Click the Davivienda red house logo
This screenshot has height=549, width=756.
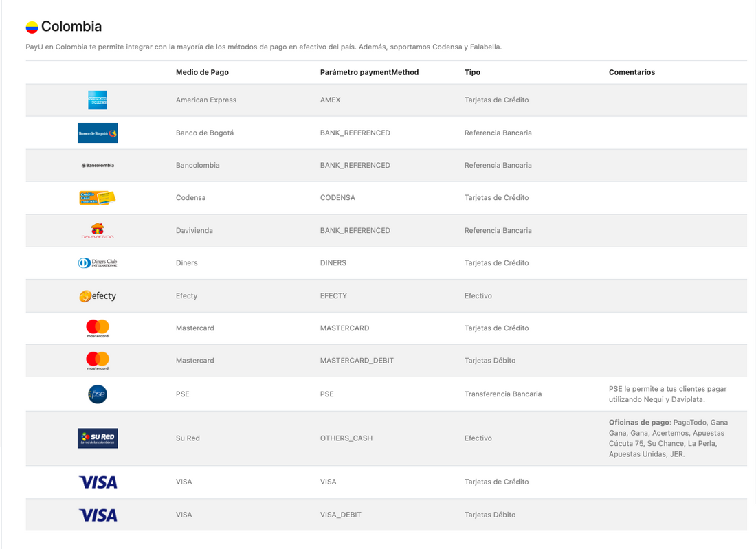98,231
